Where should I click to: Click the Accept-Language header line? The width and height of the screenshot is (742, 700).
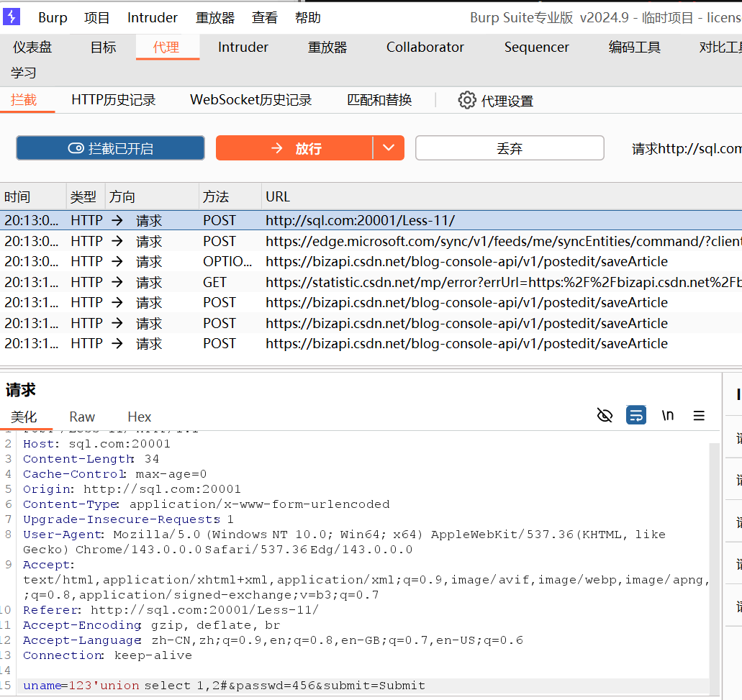(x=273, y=640)
